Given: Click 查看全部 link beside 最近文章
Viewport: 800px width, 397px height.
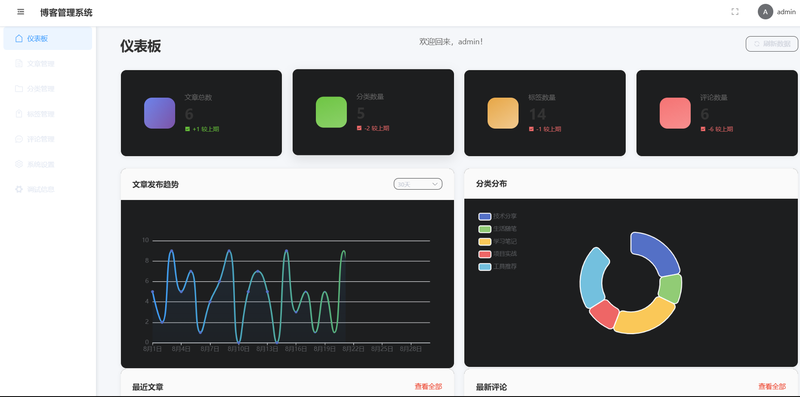Looking at the screenshot, I should [428, 387].
